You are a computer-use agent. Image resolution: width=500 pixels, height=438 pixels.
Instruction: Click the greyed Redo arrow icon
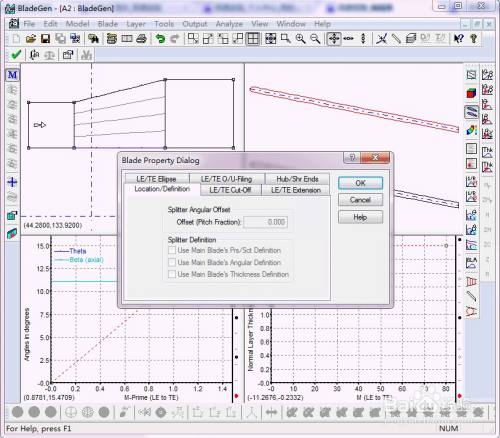175,39
